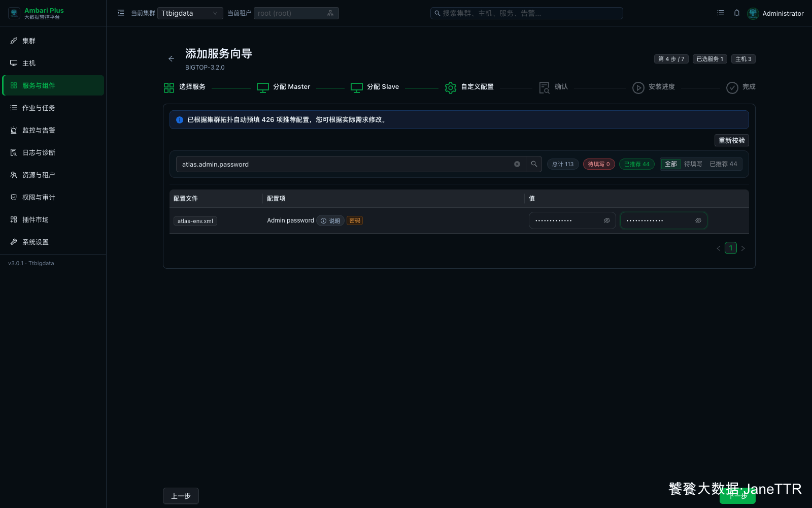Click the 上一步 button
The height and width of the screenshot is (508, 812).
pos(181,496)
